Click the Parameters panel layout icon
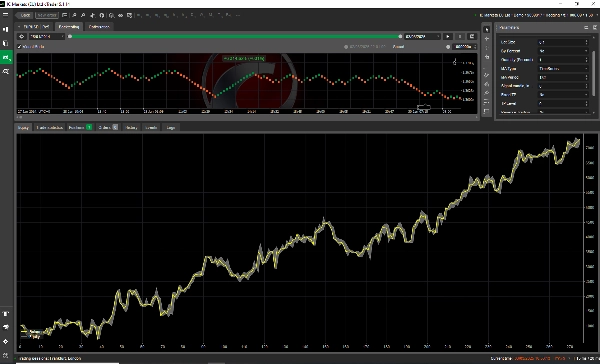 pyautogui.click(x=586, y=28)
